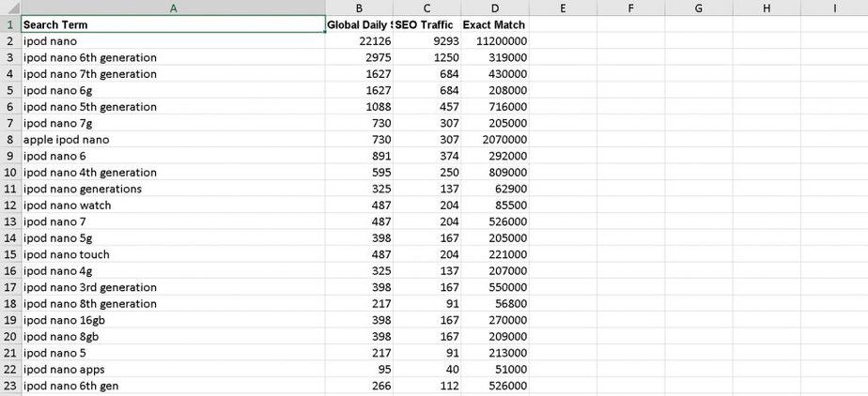
Task: Click the value 85500 in column D
Action: 495,206
